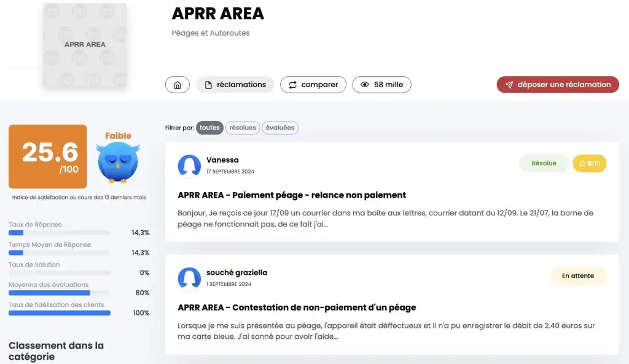This screenshot has width=629, height=364.
Task: Click the document icon in réclamations
Action: pyautogui.click(x=208, y=85)
